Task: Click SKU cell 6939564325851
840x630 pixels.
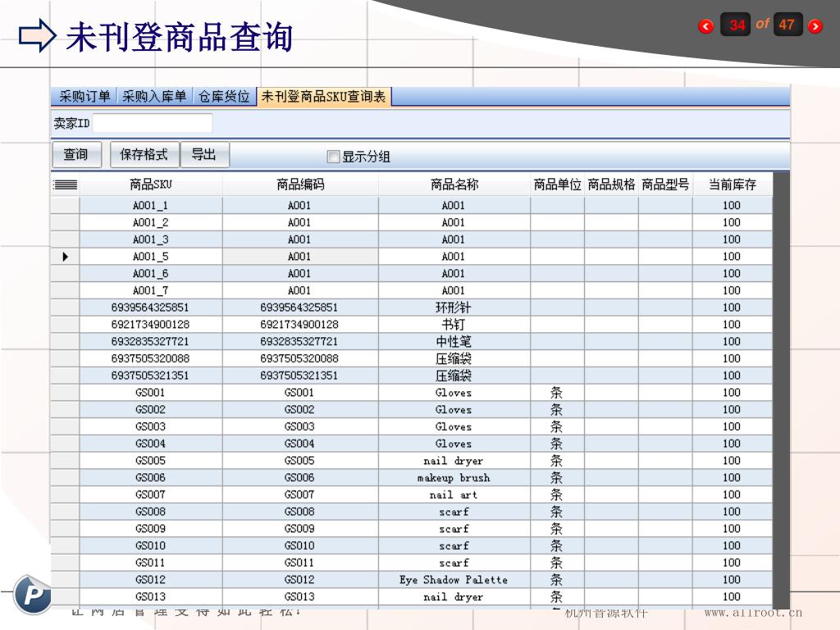Action: click(x=151, y=308)
